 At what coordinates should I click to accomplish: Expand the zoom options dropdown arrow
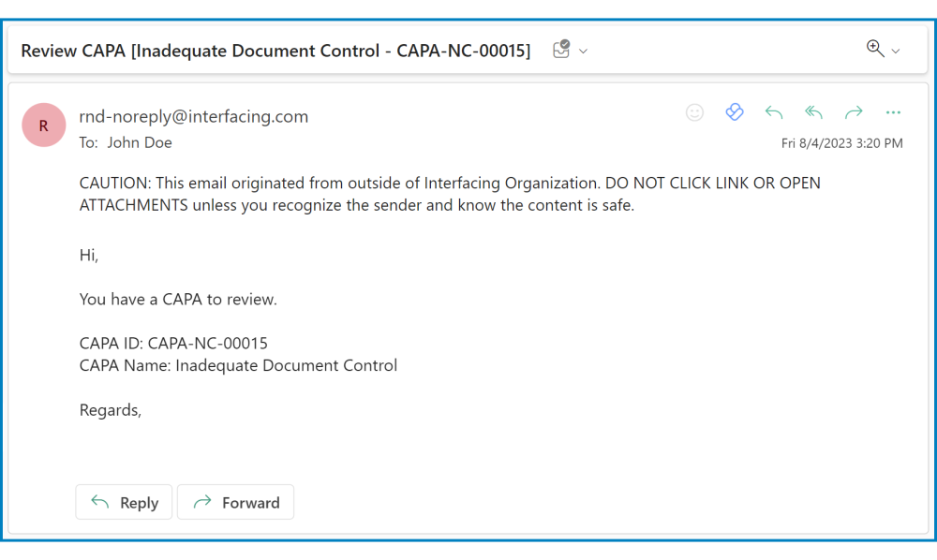point(896,51)
